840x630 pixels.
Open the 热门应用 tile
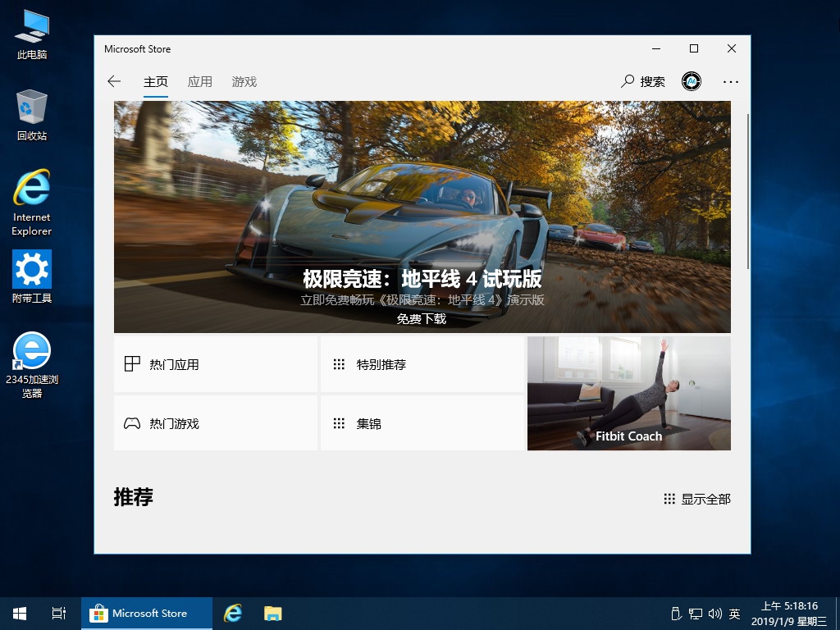pyautogui.click(x=216, y=365)
